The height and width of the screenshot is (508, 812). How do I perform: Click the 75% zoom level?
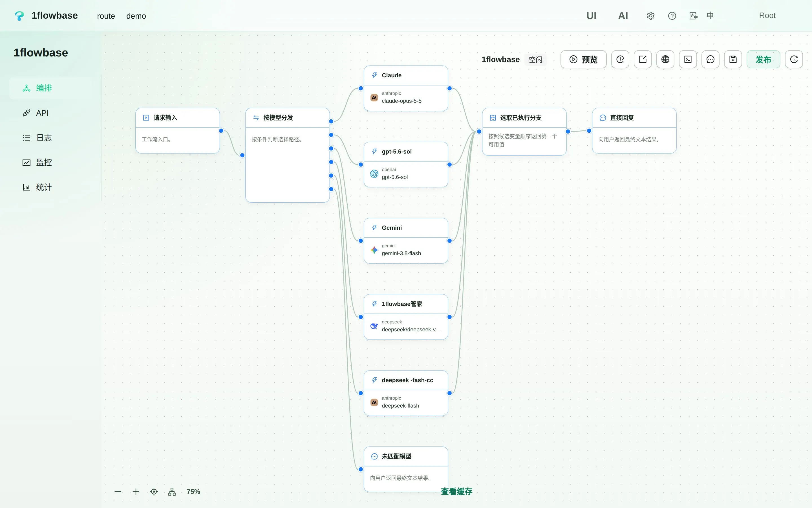point(193,492)
